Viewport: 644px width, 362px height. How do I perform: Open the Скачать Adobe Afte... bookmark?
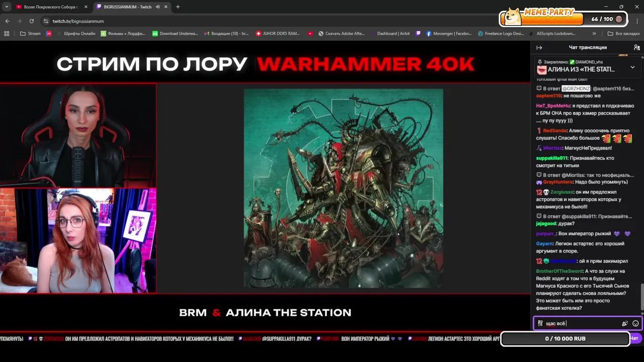click(342, 34)
